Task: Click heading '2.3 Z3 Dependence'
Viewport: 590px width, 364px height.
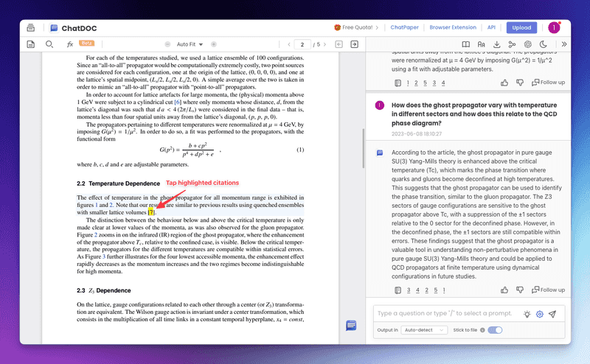Action: [104, 290]
